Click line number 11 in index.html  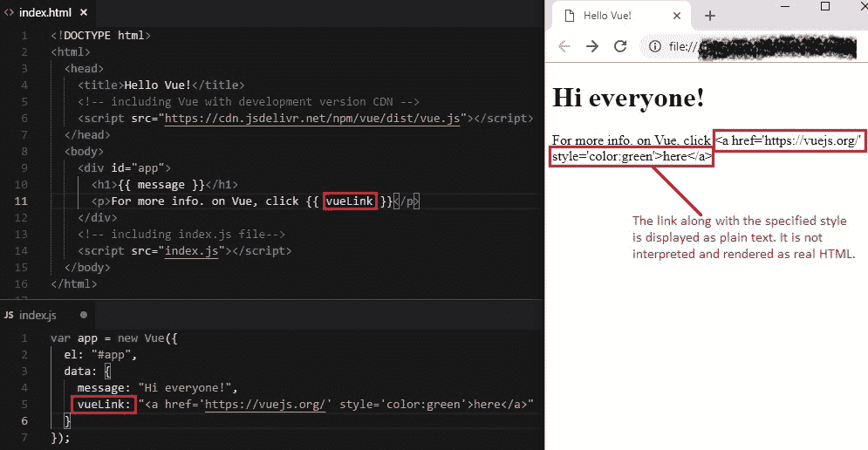[21, 201]
